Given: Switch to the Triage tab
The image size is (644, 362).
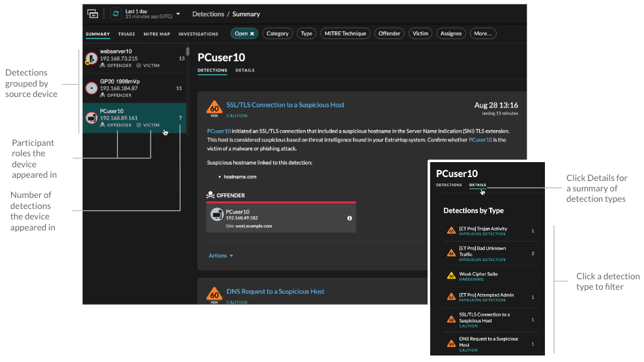Looking at the screenshot, I should 126,34.
